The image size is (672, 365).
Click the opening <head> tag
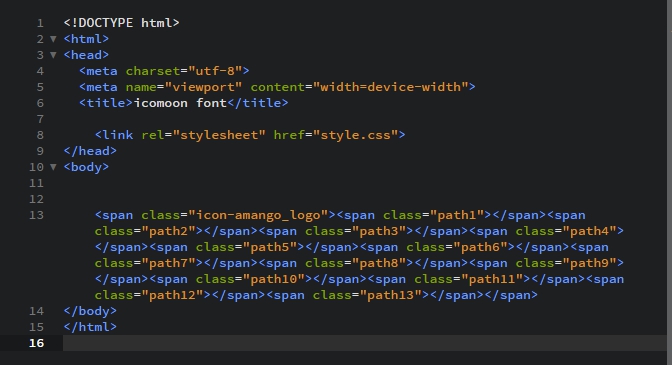[87, 55]
